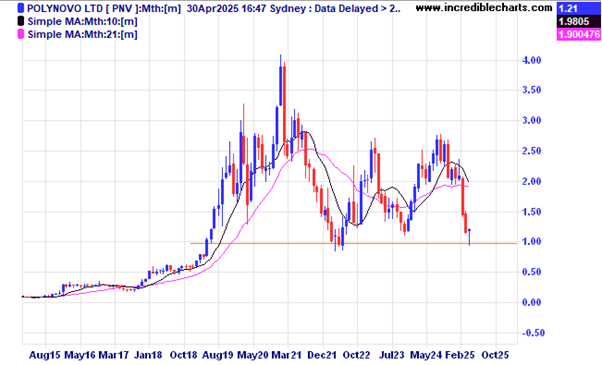Click the Simple MA:Mth:10:[m] legend label
Viewport: 602px width, 365px height.
pos(82,21)
